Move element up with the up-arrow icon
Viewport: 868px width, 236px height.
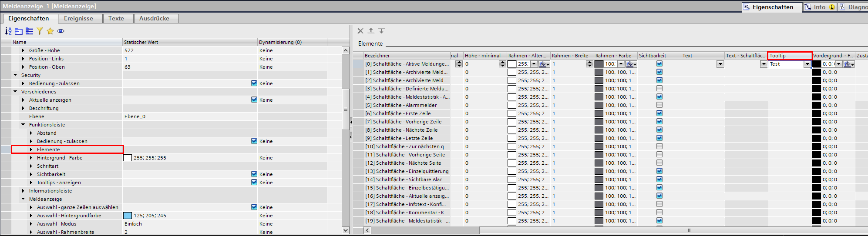tap(371, 31)
